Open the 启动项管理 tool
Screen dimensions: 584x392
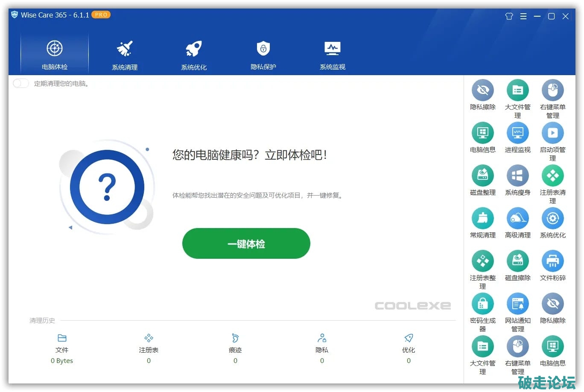[x=552, y=133]
